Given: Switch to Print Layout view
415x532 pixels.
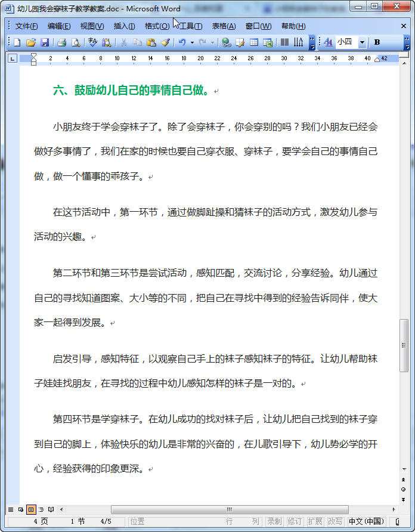Looking at the screenshot, I should click(x=31, y=509).
